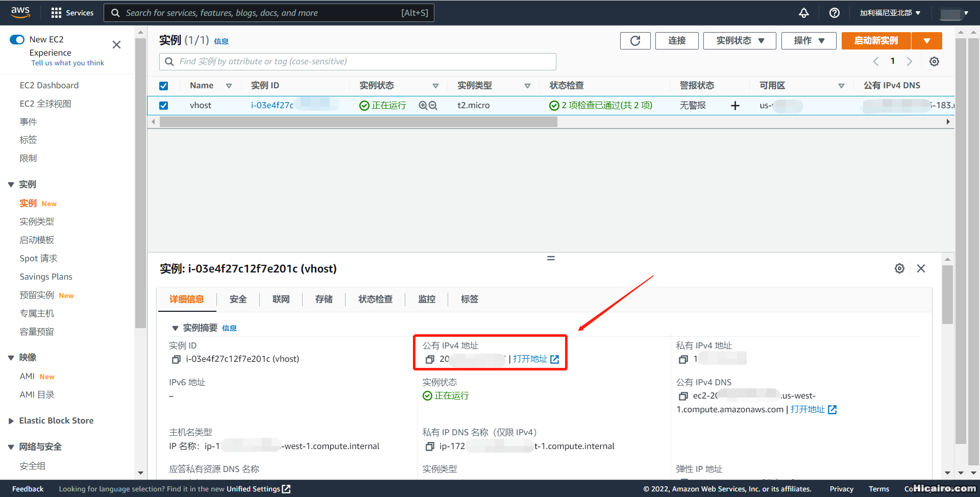Switch to the 安全 tab

click(238, 300)
